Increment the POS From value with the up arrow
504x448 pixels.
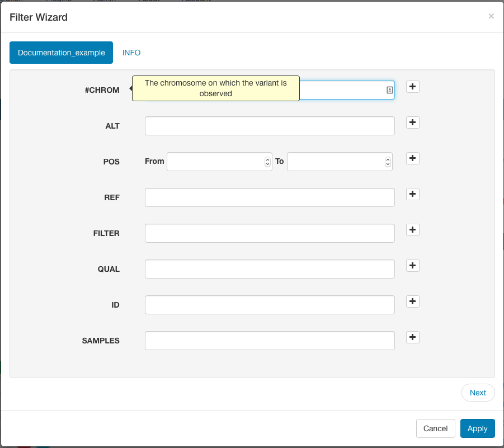click(x=267, y=159)
